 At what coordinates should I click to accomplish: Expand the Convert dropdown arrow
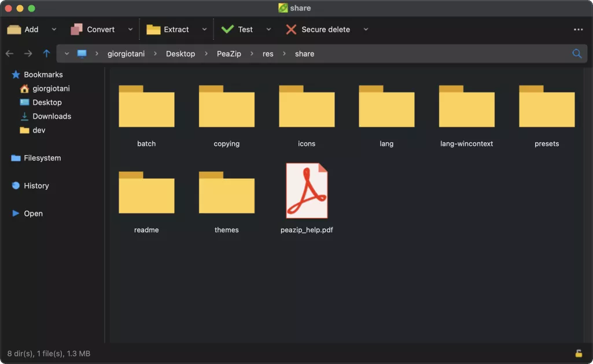130,30
